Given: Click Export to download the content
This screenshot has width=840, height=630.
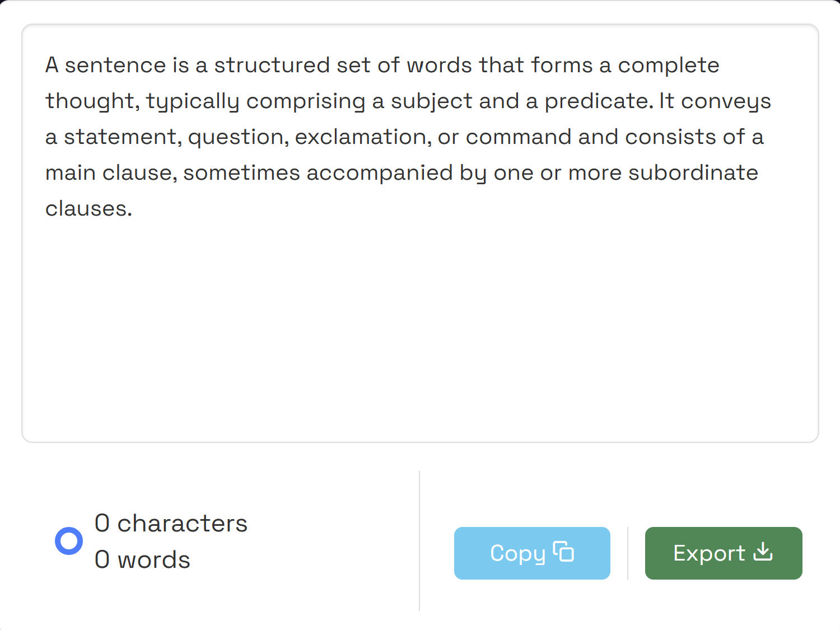Looking at the screenshot, I should click(723, 553).
